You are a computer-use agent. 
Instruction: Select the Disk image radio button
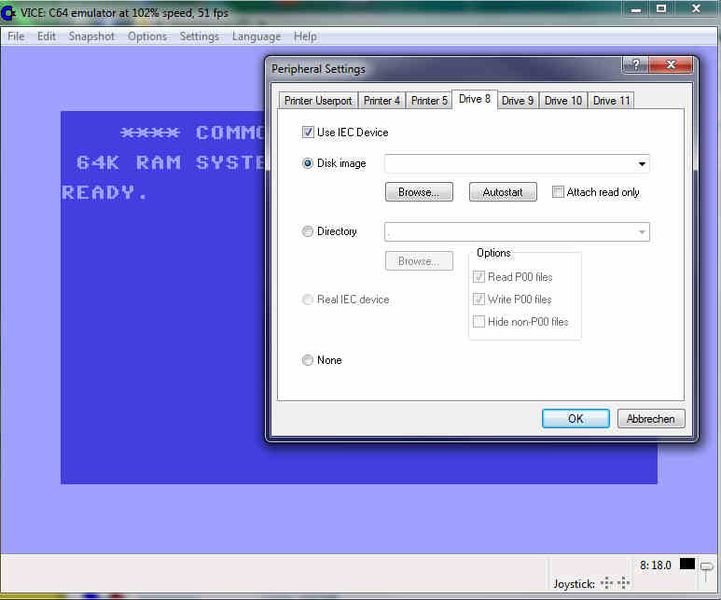[x=308, y=164]
